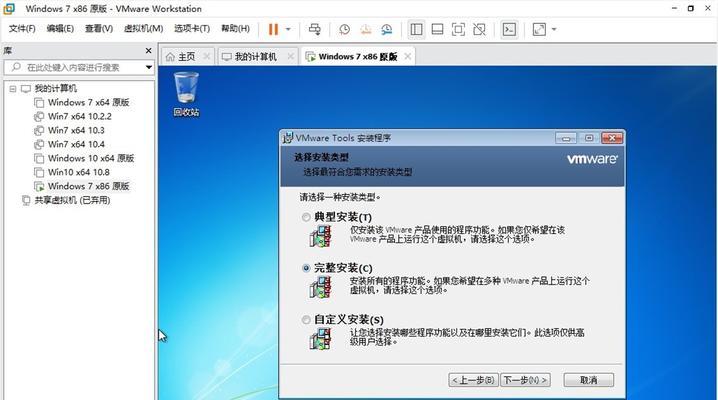Select the 自定义安装(S) radio button

(x=306, y=319)
